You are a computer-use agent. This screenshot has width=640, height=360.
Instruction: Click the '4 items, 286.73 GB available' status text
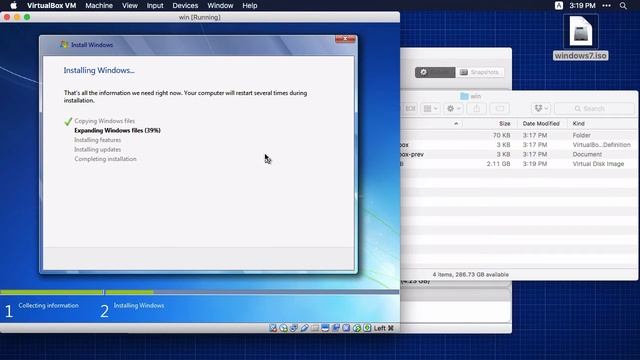(470, 275)
